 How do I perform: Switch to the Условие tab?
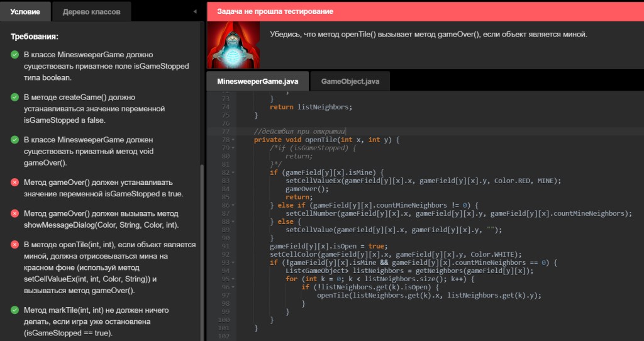25,11
